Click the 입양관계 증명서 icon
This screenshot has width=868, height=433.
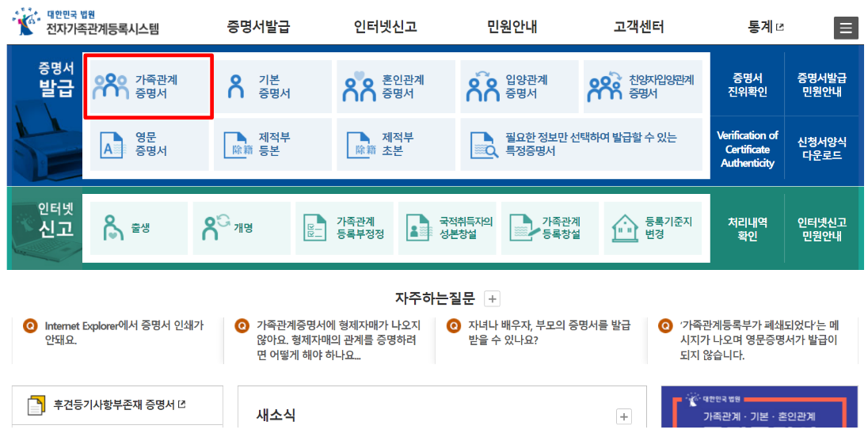coord(482,86)
